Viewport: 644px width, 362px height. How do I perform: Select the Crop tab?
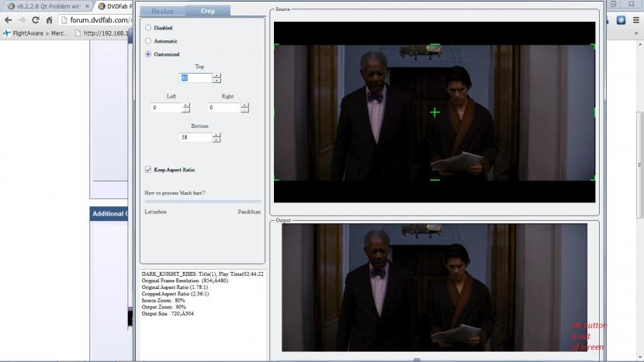[207, 11]
